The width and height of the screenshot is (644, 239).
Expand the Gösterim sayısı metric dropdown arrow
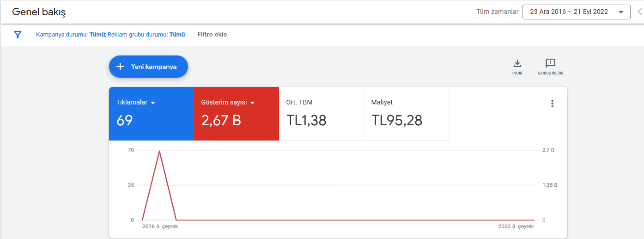tap(253, 103)
